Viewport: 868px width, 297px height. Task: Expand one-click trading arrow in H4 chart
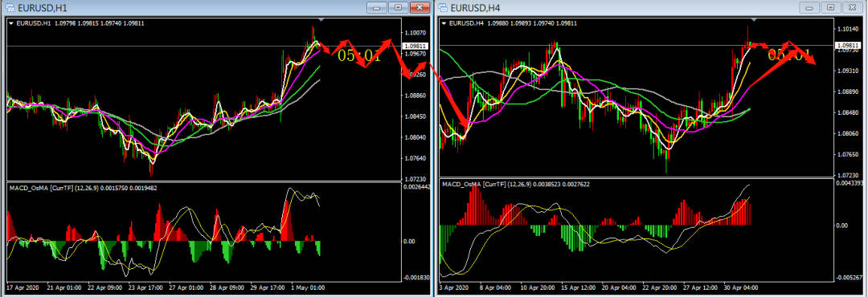tap(444, 23)
